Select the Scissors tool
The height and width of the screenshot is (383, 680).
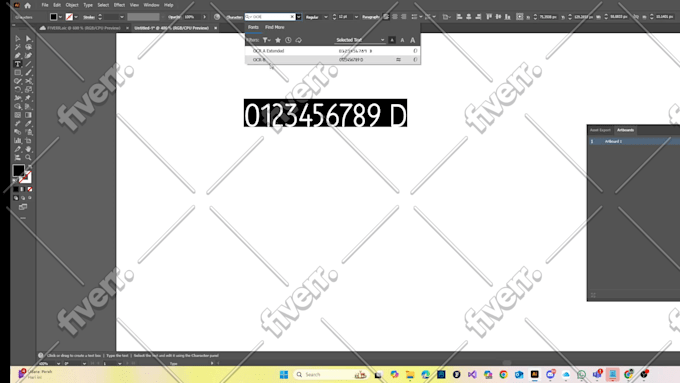click(x=29, y=81)
